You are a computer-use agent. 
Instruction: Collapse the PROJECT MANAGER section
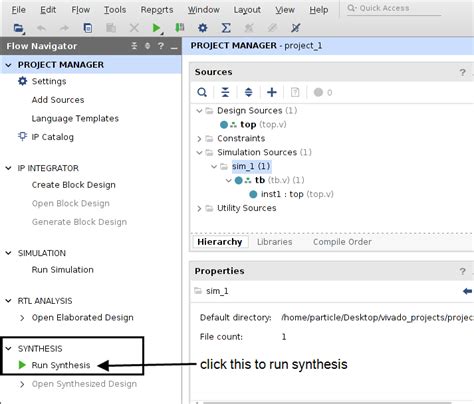click(x=9, y=65)
